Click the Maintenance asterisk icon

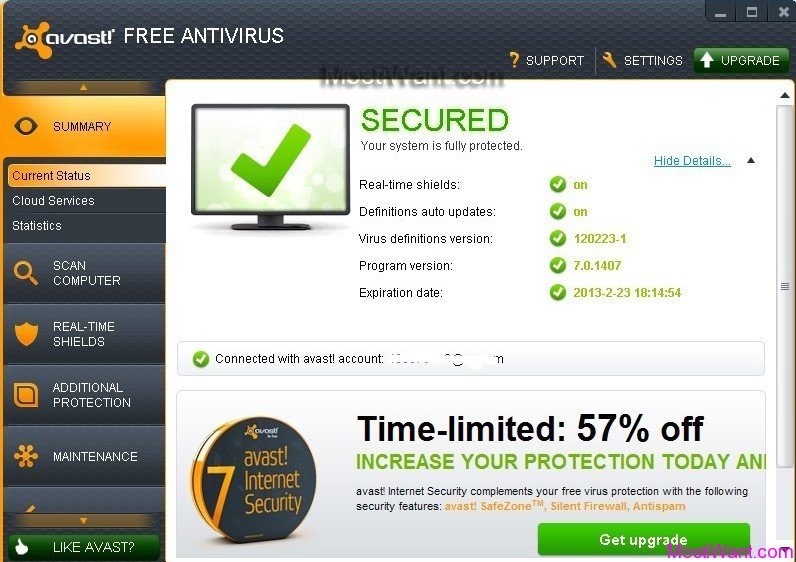26,456
